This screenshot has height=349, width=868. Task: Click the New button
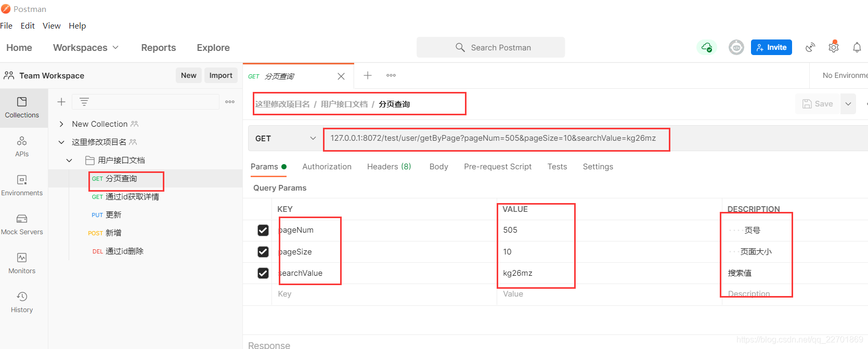pos(189,75)
